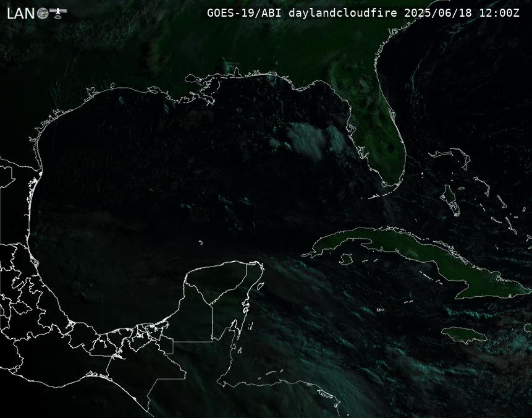Click the satellite icon beside the globe
The image size is (532, 418).
(x=58, y=12)
